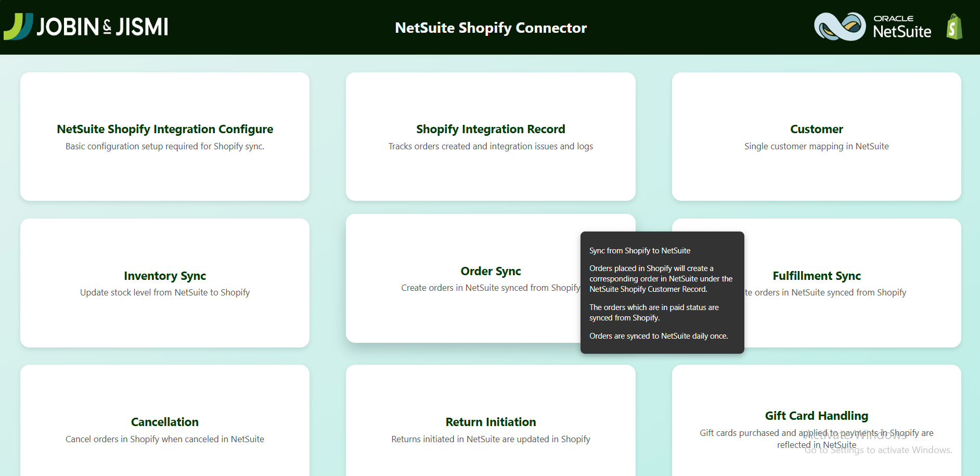Click the Jobin & Jismi logo

tap(86, 26)
